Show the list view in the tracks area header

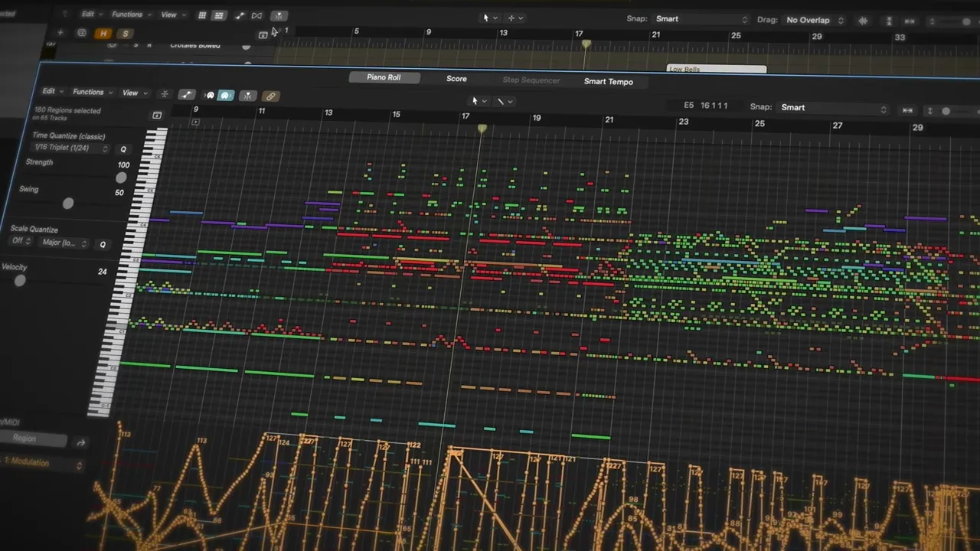point(219,15)
